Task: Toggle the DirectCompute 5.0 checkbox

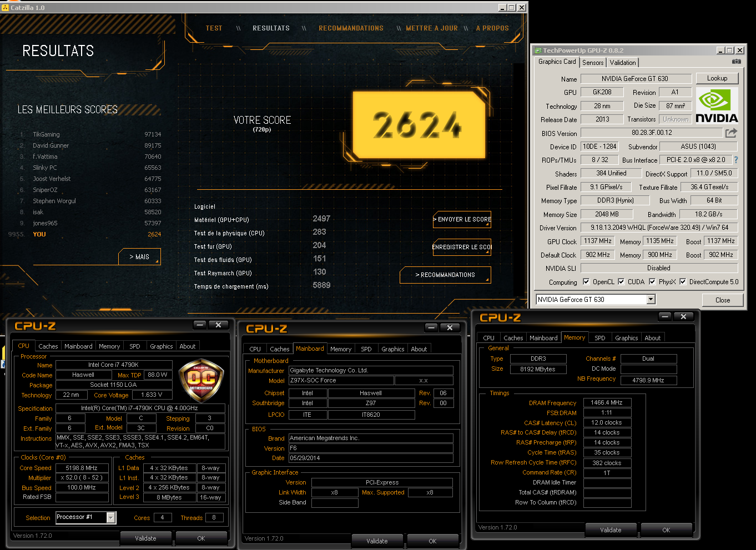Action: pyautogui.click(x=683, y=281)
